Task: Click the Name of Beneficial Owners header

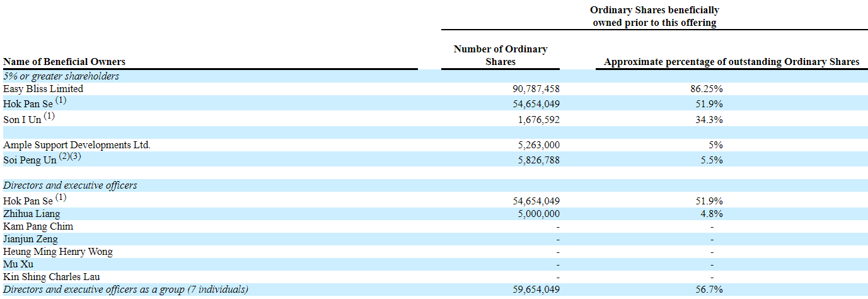Action: [64, 62]
